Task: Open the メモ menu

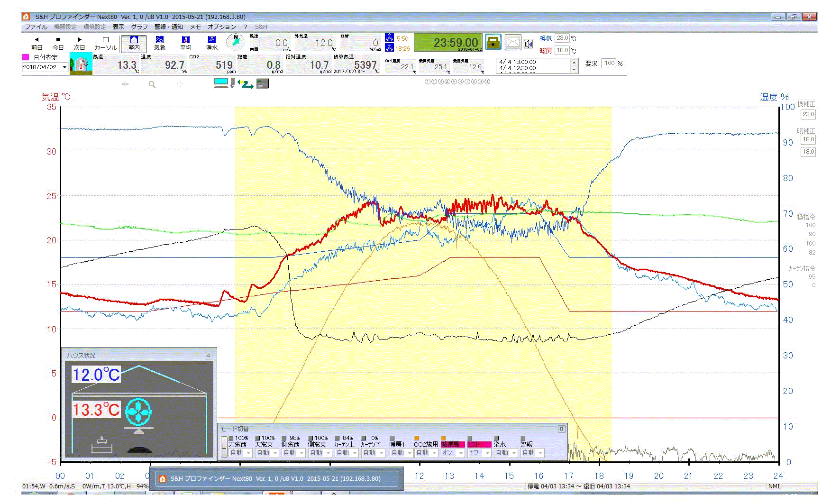Action: tap(195, 27)
